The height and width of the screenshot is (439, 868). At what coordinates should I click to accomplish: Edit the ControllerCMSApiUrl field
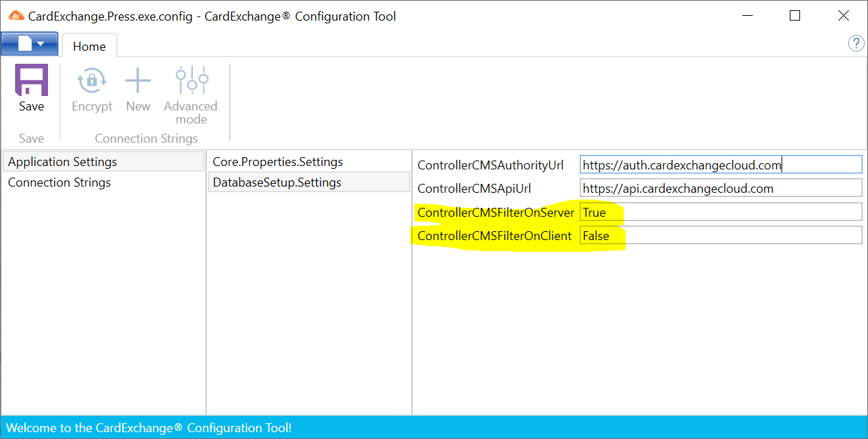tap(720, 188)
